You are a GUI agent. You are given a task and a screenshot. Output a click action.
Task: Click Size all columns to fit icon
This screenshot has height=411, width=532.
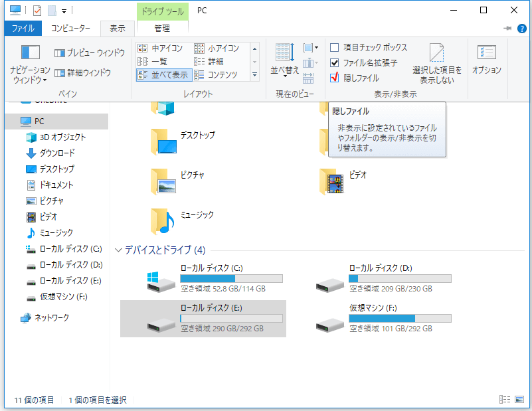(x=308, y=78)
